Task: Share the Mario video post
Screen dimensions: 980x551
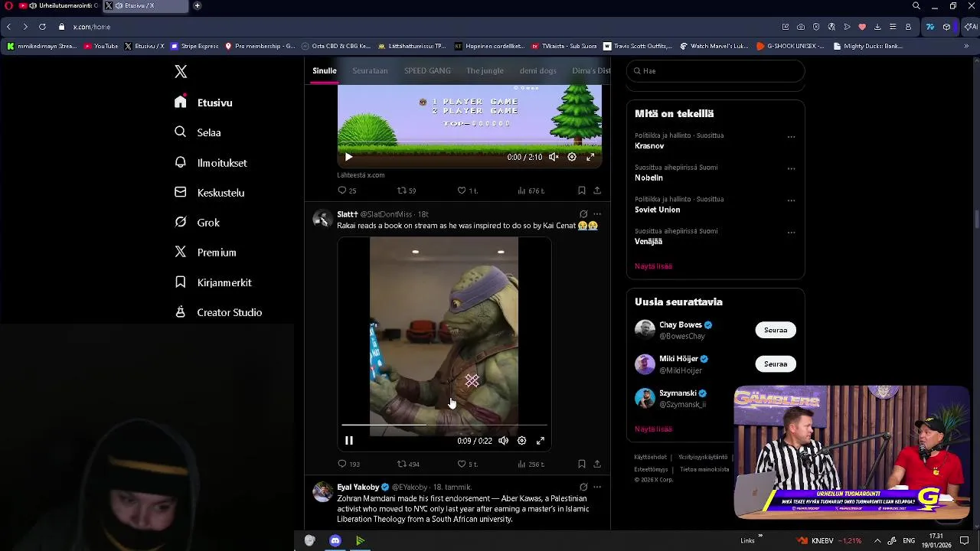Action: tap(597, 191)
